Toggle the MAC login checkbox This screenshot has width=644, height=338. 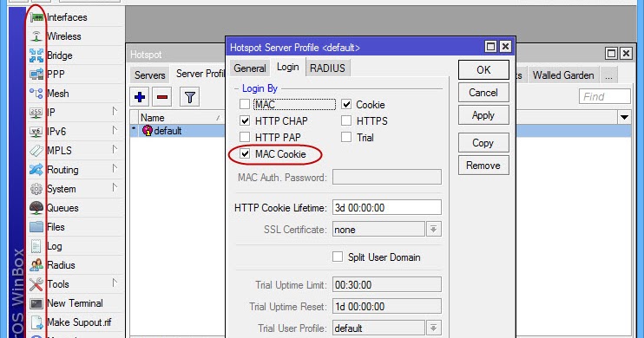pyautogui.click(x=245, y=104)
